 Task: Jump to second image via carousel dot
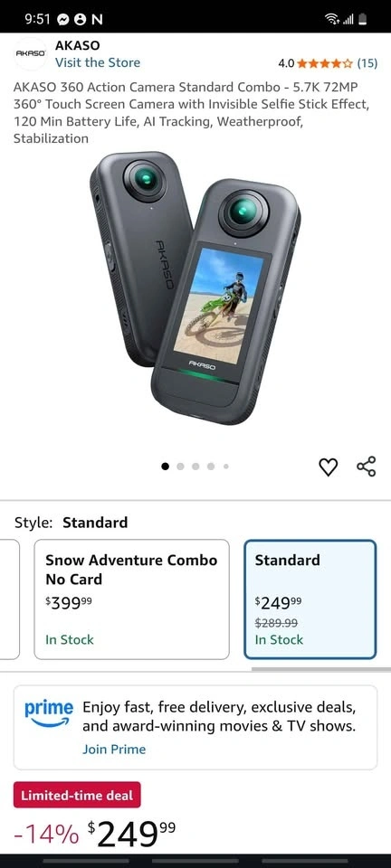(x=180, y=467)
